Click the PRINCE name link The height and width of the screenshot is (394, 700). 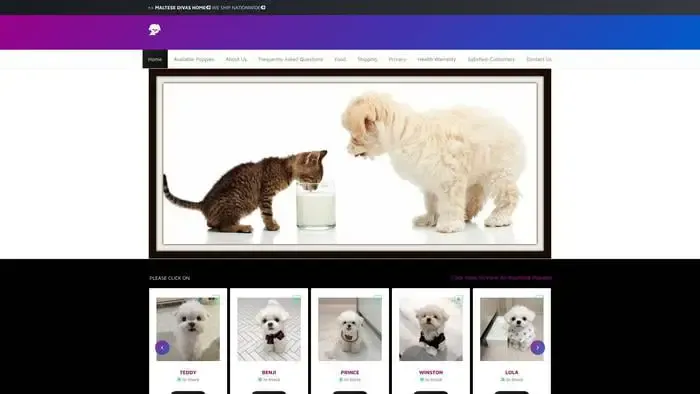[x=350, y=372]
